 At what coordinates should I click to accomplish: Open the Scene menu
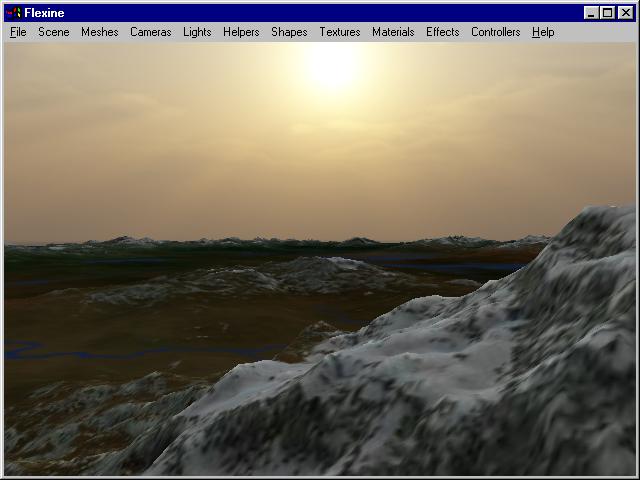point(53,32)
